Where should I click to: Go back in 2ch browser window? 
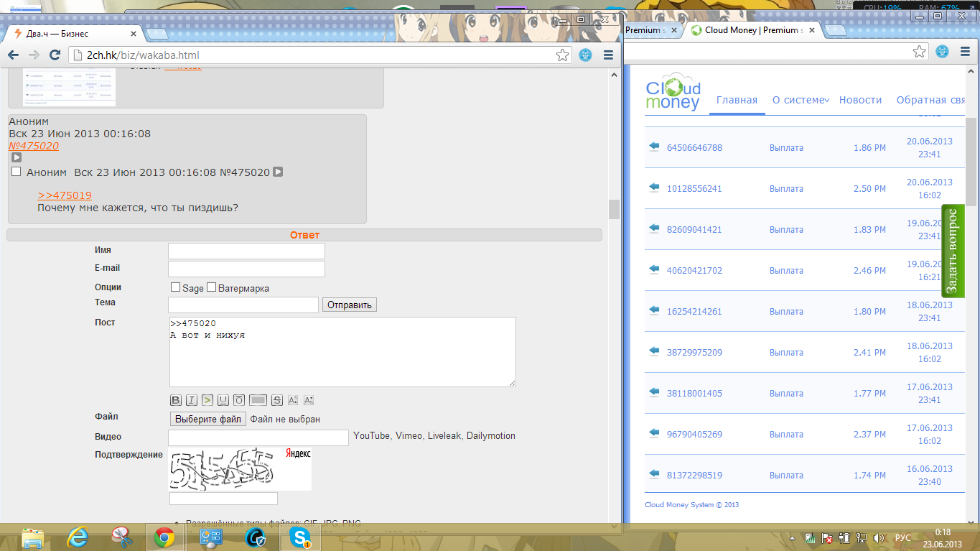[x=14, y=55]
